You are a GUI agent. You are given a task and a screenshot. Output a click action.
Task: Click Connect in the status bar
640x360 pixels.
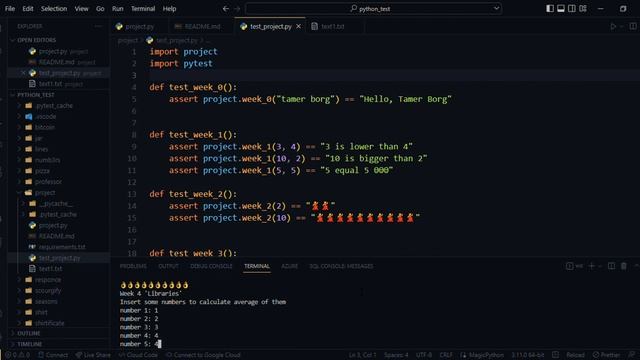point(53,355)
